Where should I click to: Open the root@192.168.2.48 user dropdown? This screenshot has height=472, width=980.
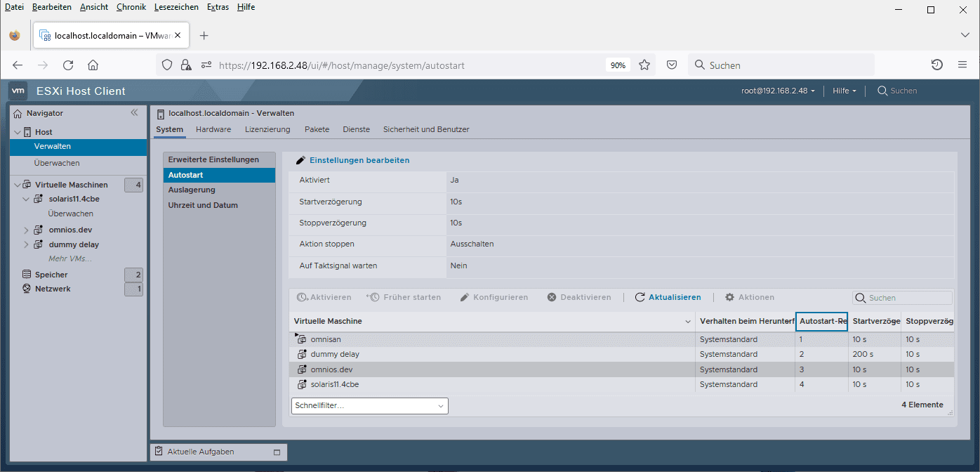[778, 91]
